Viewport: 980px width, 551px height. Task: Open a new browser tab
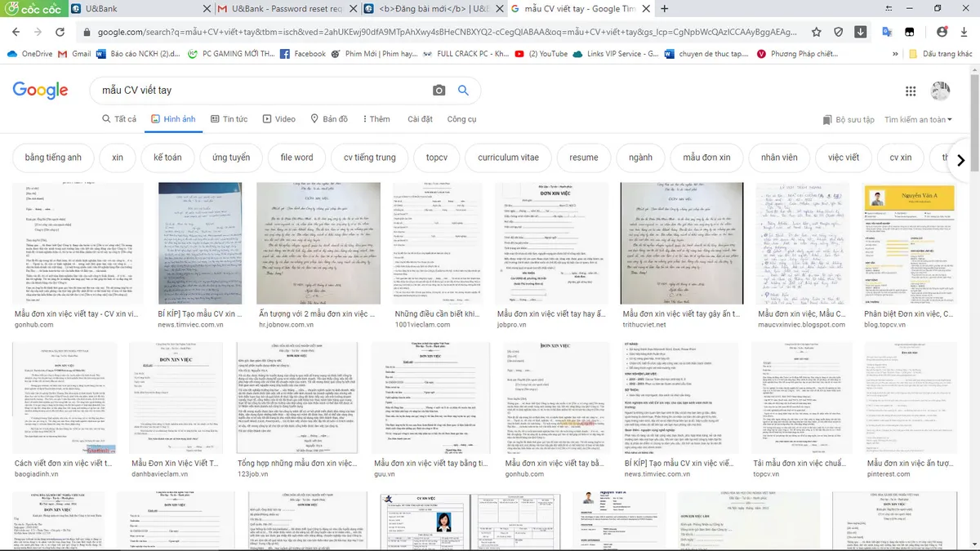[664, 8]
